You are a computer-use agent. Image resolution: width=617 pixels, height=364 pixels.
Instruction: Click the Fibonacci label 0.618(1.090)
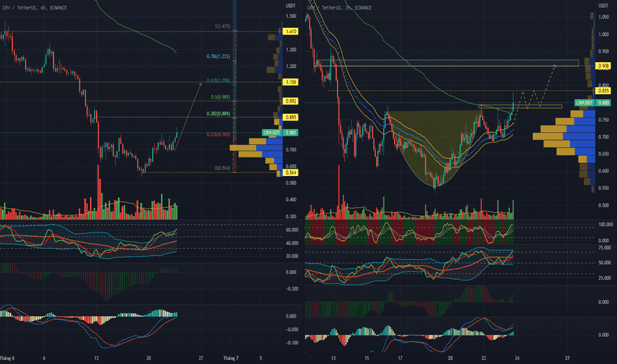218,80
